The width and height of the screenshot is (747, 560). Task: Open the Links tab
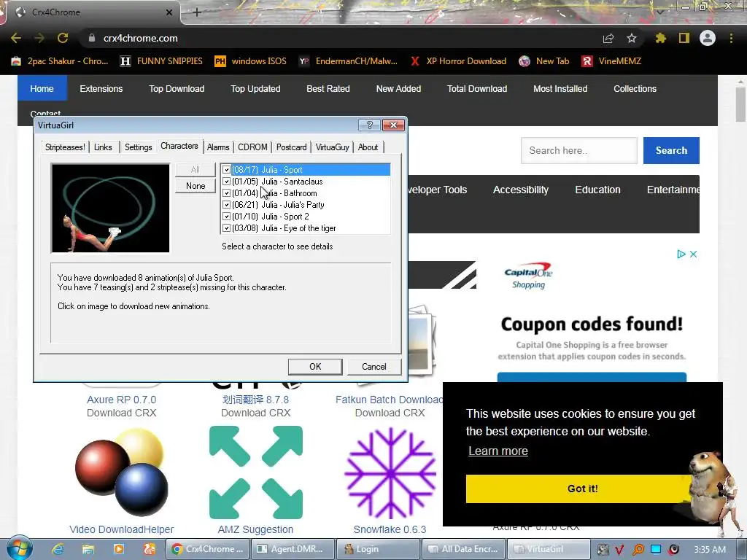click(x=103, y=147)
